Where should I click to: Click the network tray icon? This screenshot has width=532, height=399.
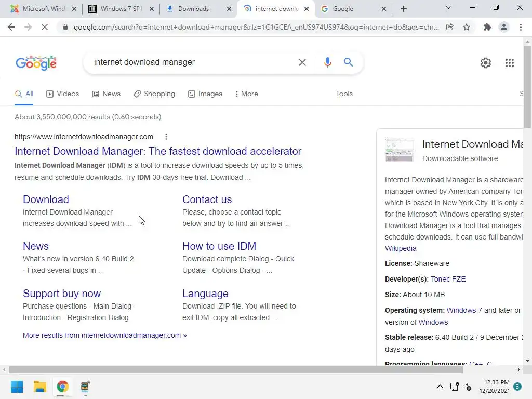tap(454, 387)
